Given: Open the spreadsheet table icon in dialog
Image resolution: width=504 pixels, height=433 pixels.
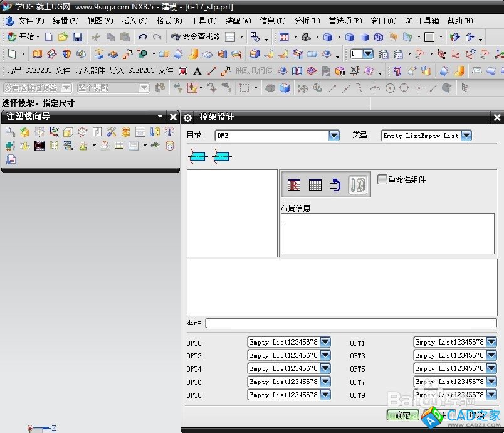Looking at the screenshot, I should [315, 184].
